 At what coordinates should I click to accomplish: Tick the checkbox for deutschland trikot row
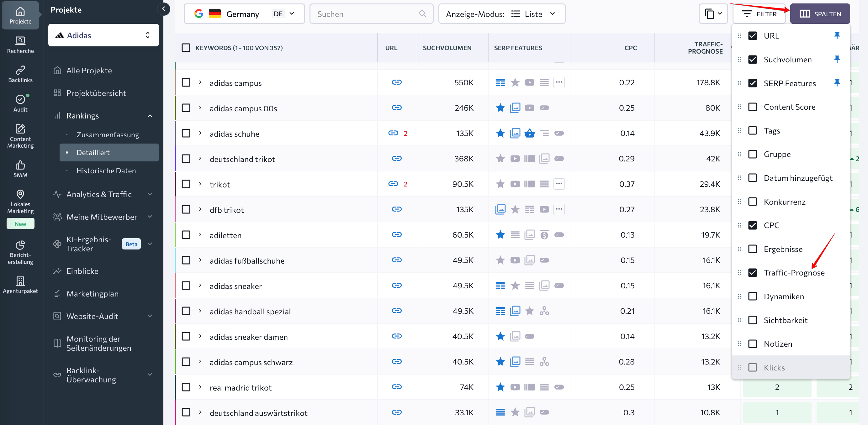pyautogui.click(x=186, y=159)
